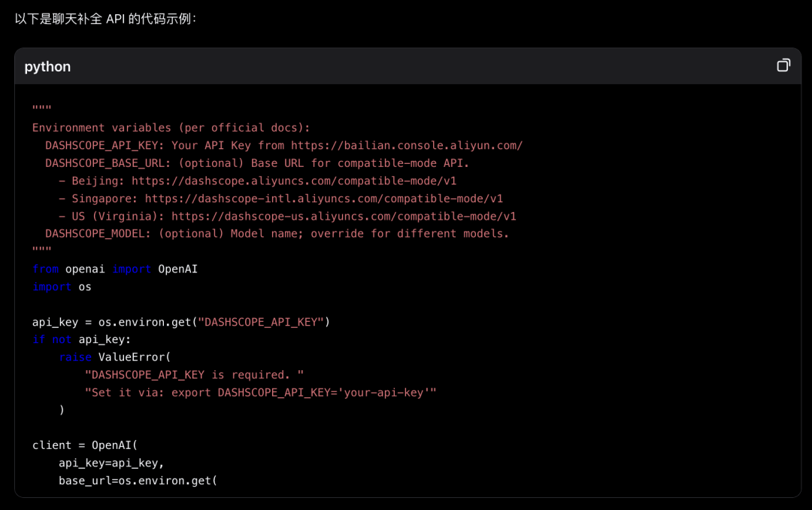Click the "raise ValueError(" line
This screenshot has height=510, width=812.
[115, 357]
